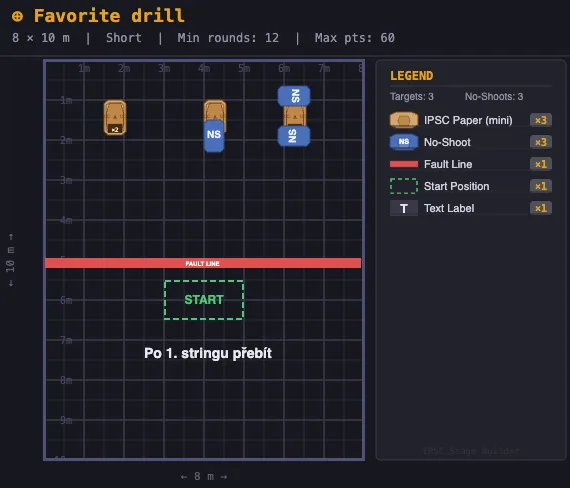Click the No-Shoot legend icon
Viewport: 570px width, 488px height.
[404, 142]
